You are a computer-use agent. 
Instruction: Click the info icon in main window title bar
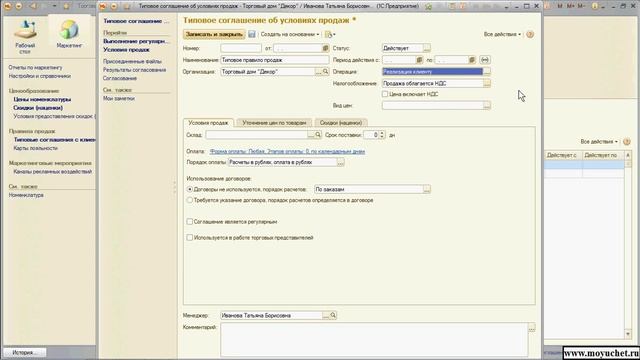coord(595,6)
